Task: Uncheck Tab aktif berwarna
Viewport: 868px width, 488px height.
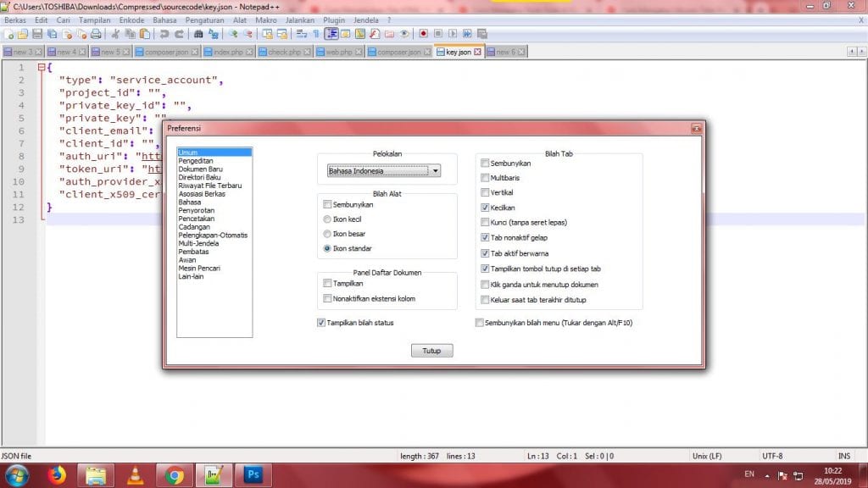Action: point(485,253)
